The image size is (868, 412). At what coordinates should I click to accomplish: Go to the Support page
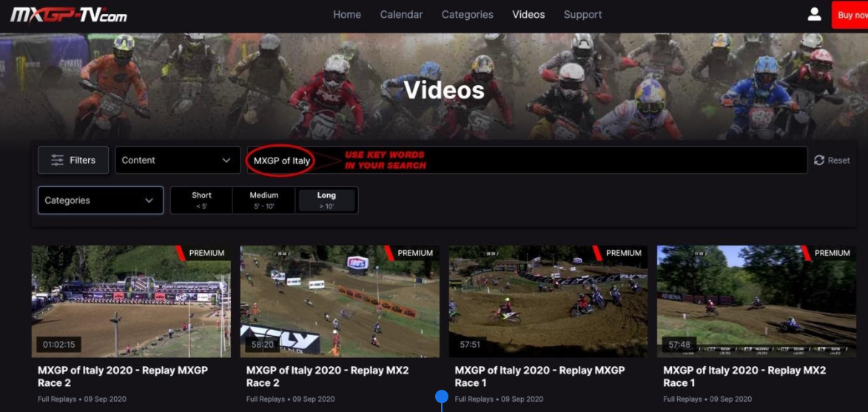[582, 14]
